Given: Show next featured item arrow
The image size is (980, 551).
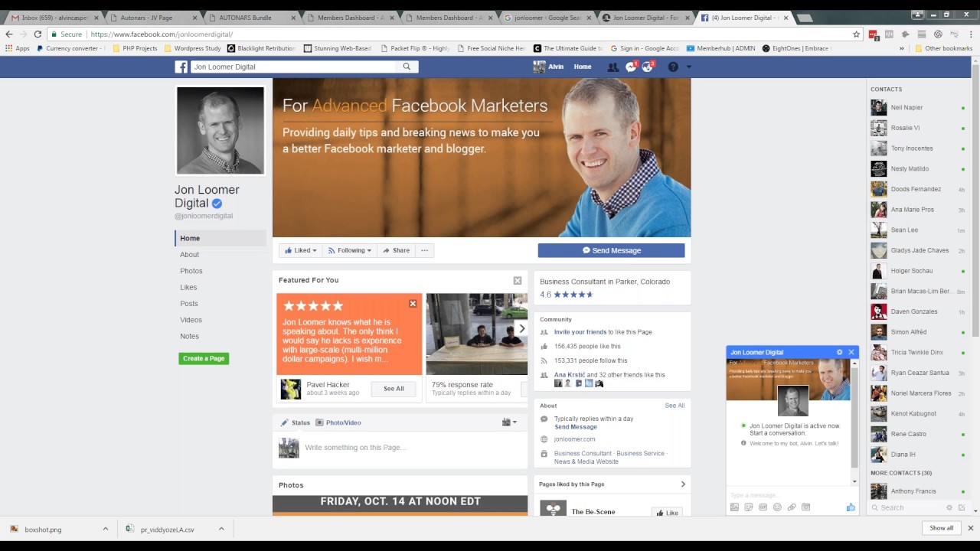Looking at the screenshot, I should pos(522,329).
